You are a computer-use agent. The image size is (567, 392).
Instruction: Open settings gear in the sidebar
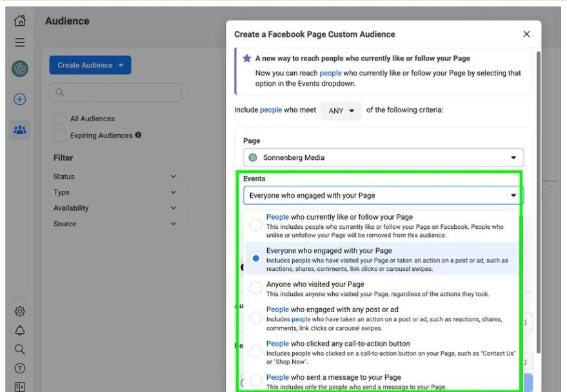click(20, 311)
